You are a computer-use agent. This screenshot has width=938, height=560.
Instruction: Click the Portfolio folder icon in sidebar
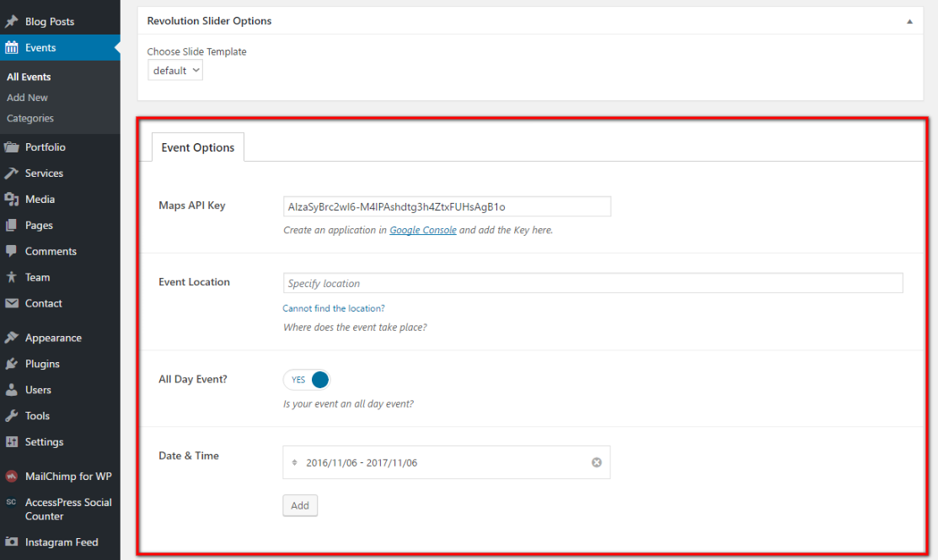(12, 147)
